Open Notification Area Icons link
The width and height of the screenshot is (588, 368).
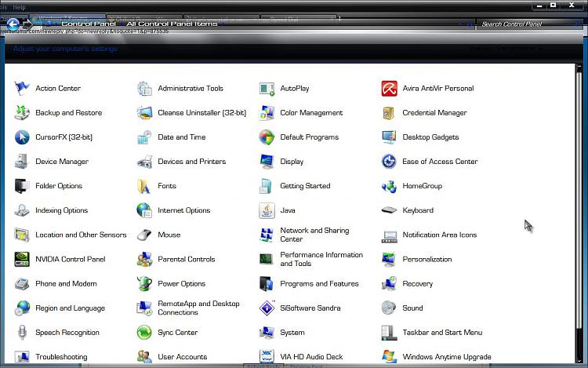(440, 235)
